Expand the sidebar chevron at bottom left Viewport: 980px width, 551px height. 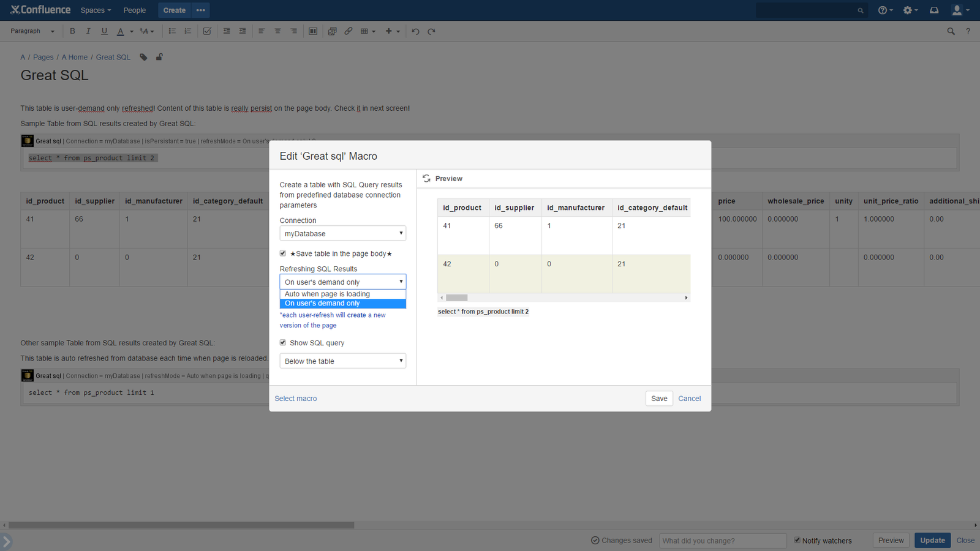(6, 542)
